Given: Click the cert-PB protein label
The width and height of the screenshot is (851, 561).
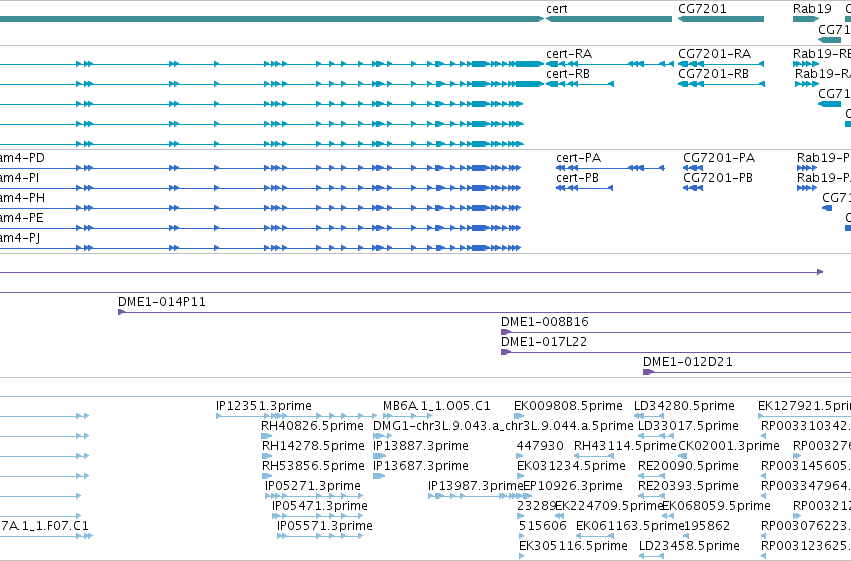Looking at the screenshot, I should (x=577, y=178).
